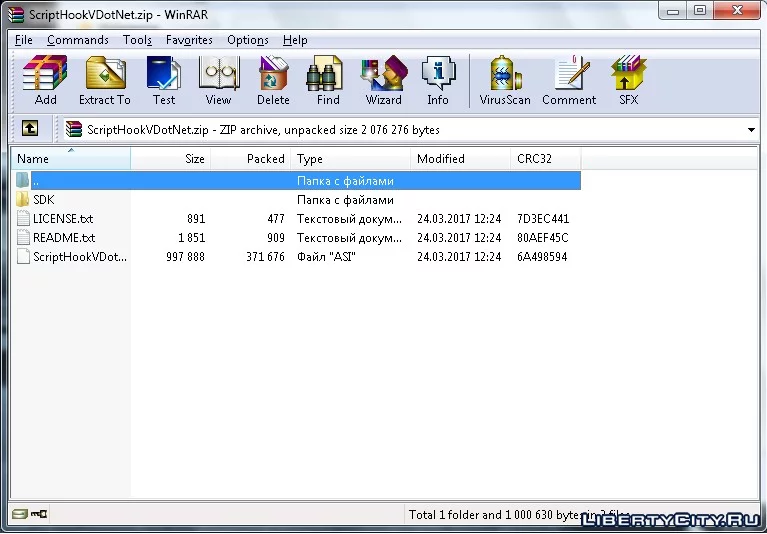Close the WinRAR window

point(738,10)
